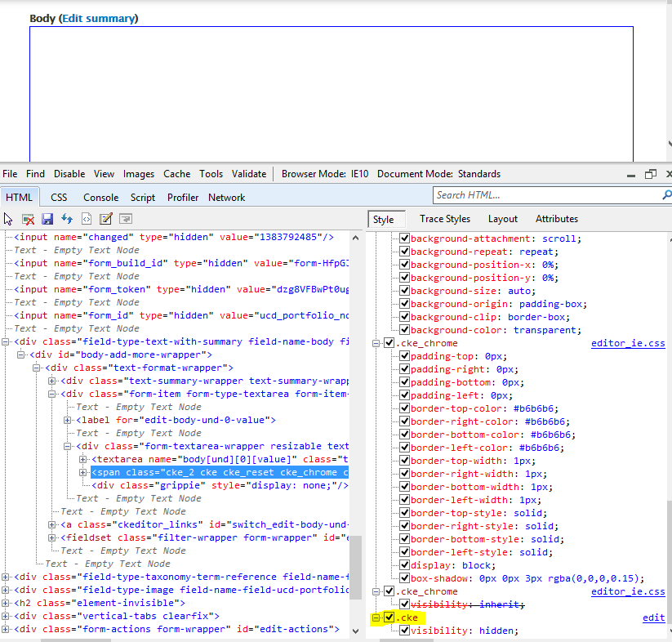The image size is (672, 642).
Task: Disable the background-repeat property checkbox
Action: point(404,252)
